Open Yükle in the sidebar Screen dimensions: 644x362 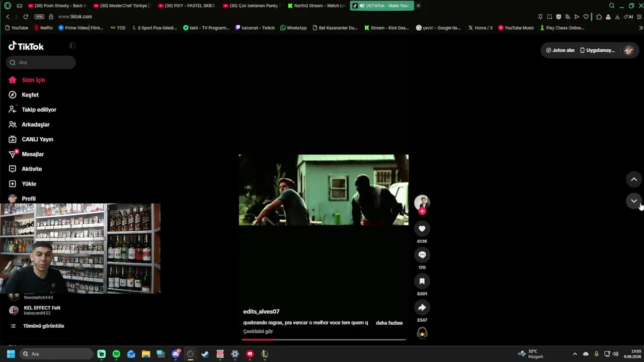tap(29, 184)
